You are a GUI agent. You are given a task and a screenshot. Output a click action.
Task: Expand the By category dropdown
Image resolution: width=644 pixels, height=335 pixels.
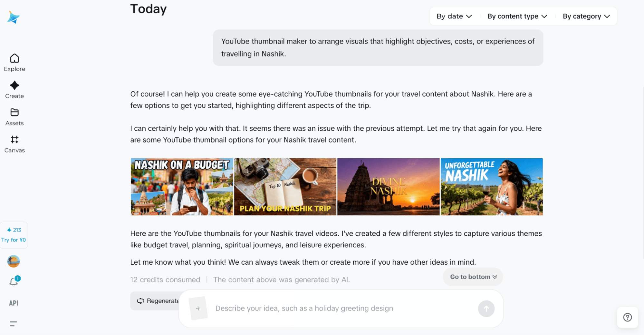(x=586, y=16)
